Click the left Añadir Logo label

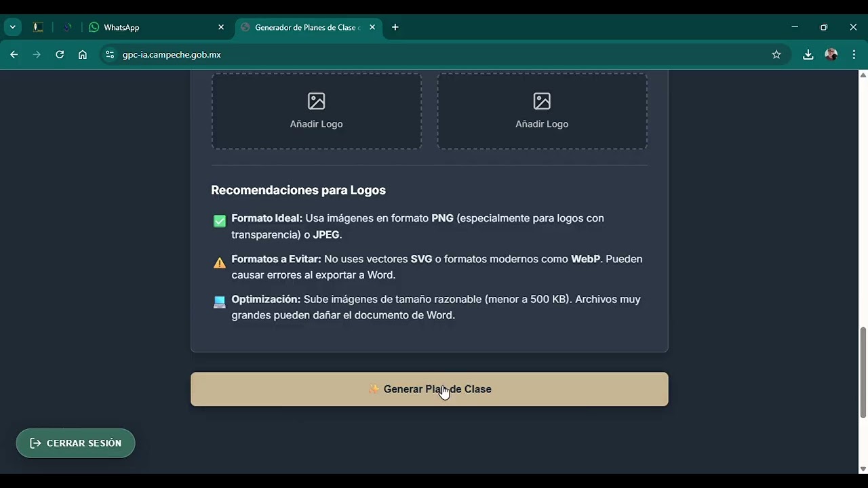click(316, 124)
